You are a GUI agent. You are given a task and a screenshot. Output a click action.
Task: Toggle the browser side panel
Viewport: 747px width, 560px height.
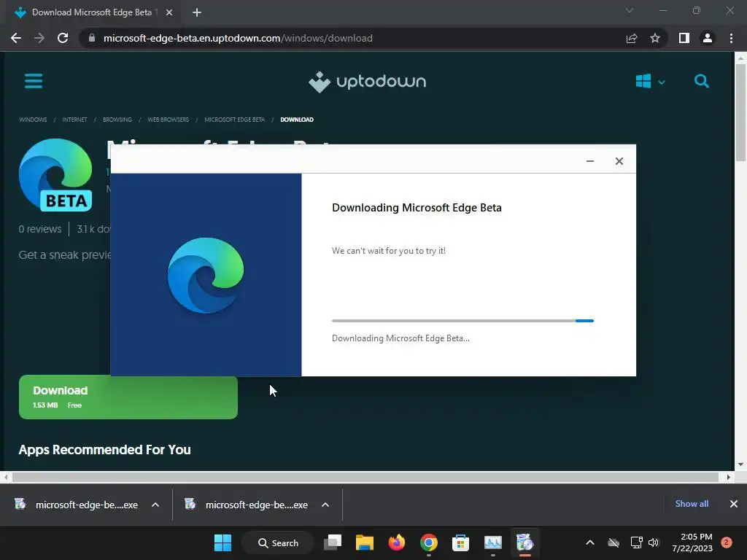(684, 38)
